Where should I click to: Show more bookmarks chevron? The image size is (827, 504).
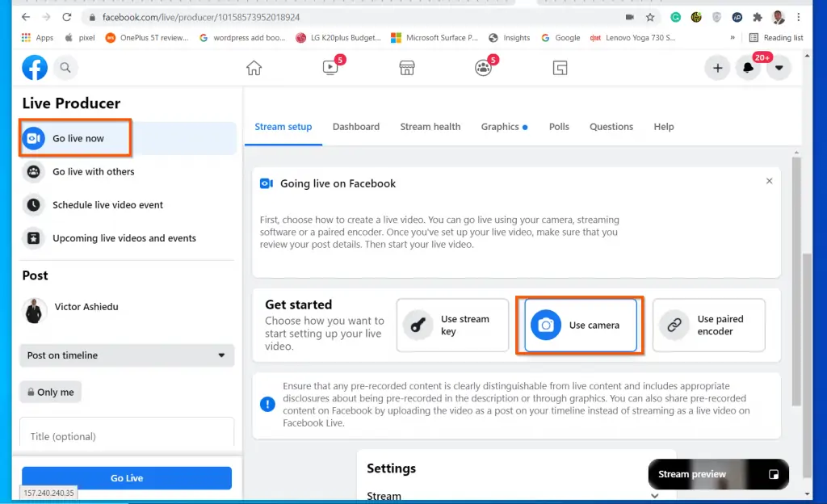coord(732,38)
